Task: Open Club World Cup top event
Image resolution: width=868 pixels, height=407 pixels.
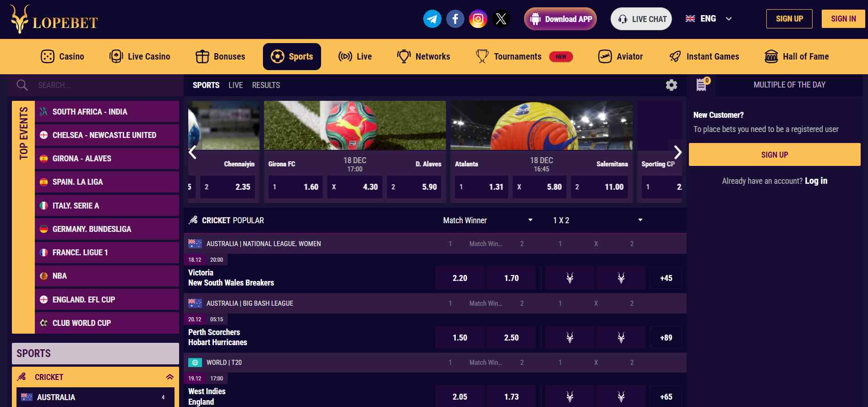Action: coord(107,323)
